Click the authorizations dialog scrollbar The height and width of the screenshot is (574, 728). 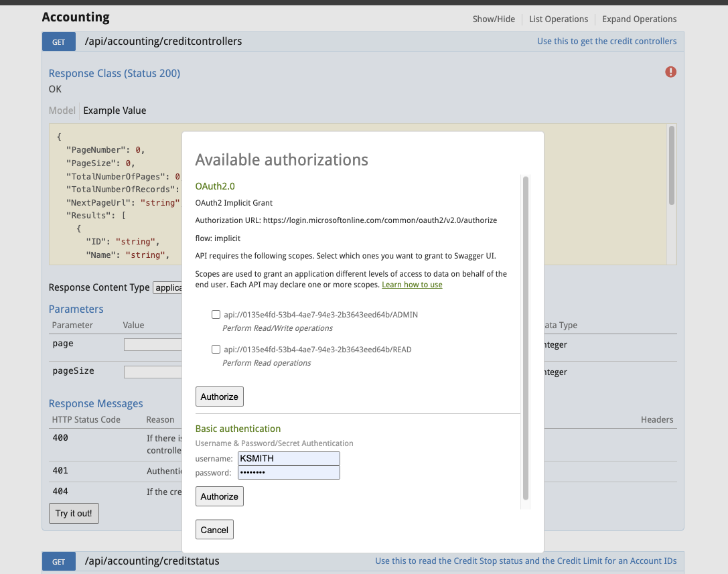[x=526, y=338]
